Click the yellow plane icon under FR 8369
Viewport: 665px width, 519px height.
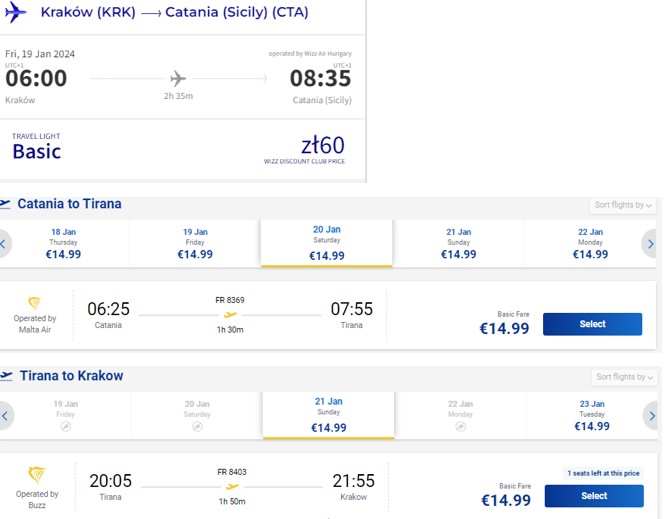[230, 315]
